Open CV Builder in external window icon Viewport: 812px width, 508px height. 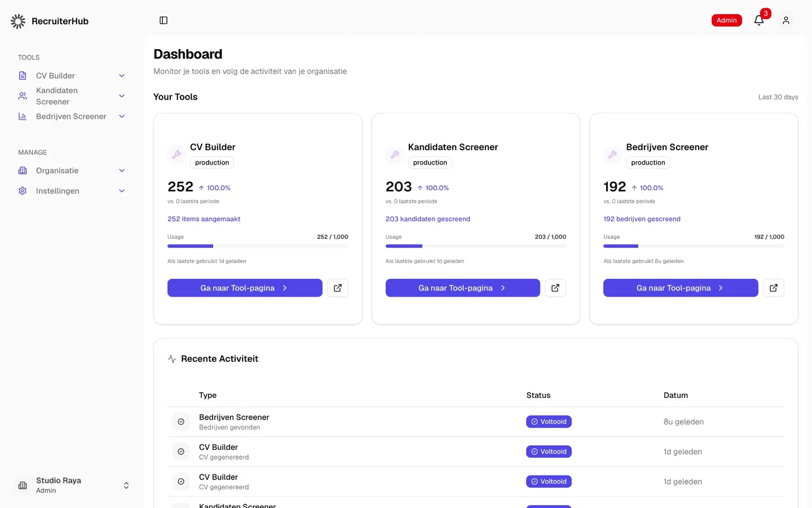tap(338, 288)
